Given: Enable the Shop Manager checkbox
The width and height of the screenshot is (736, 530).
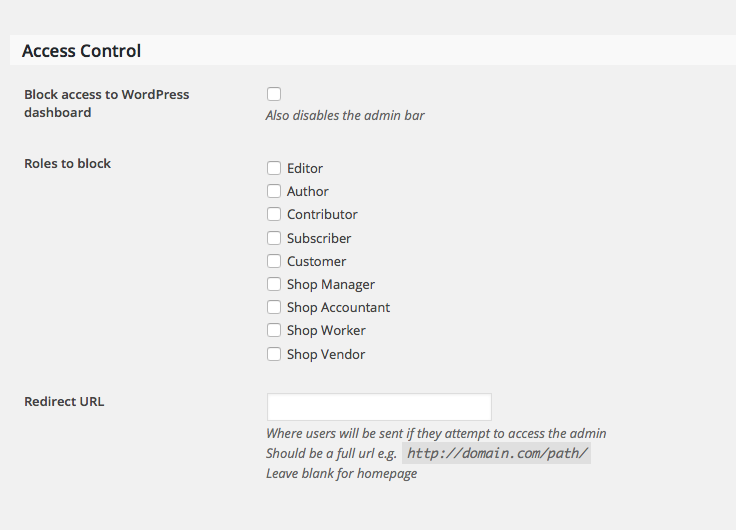Looking at the screenshot, I should point(274,284).
